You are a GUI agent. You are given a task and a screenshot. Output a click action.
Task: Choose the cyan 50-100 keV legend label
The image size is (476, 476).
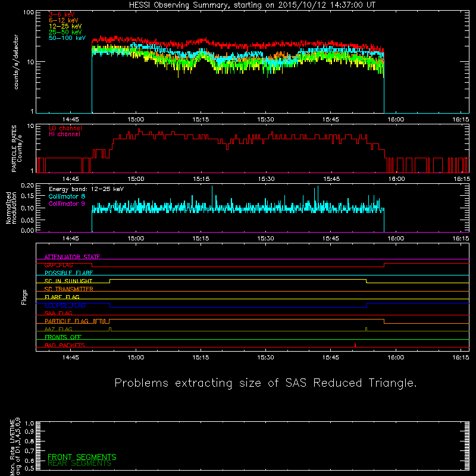[67, 38]
